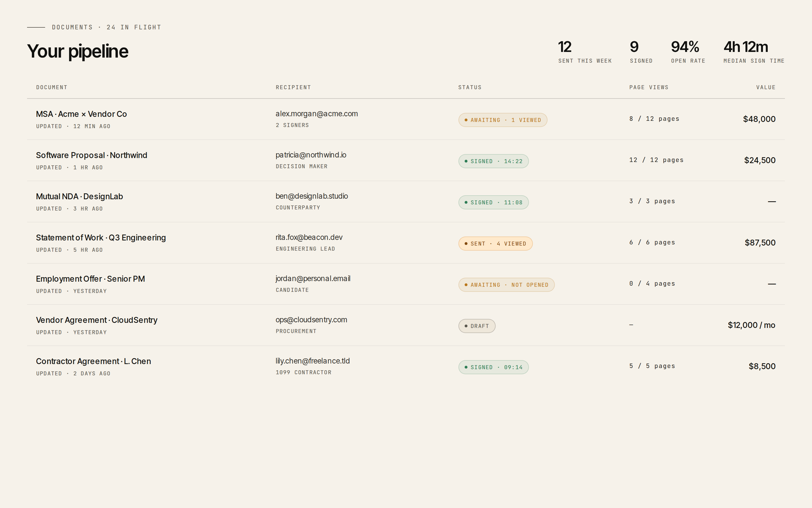Click the Your pipeline heading
The image size is (812, 508).
click(x=78, y=51)
